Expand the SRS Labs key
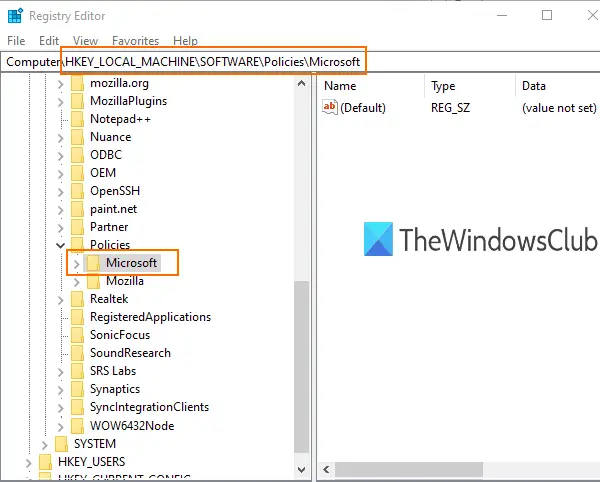The width and height of the screenshot is (600, 482). click(60, 371)
